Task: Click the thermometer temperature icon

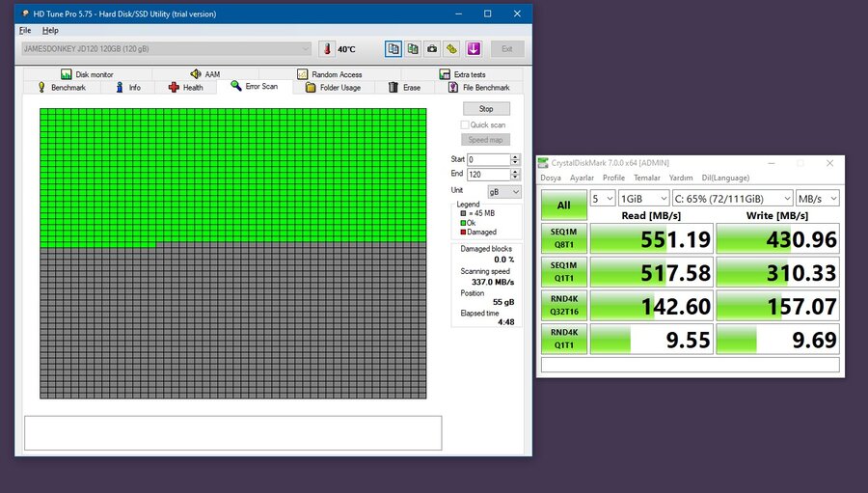Action: 327,49
